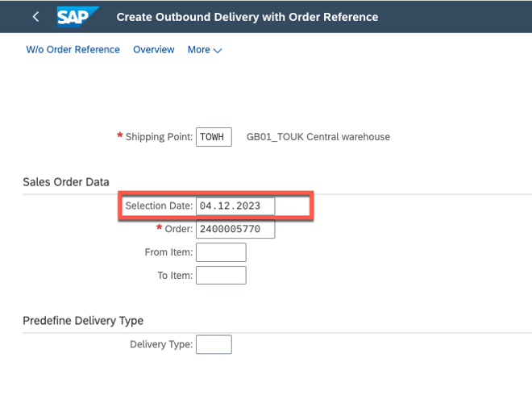The image size is (532, 399).
Task: Click the page title Create Outbound Delivery
Action: click(x=247, y=16)
